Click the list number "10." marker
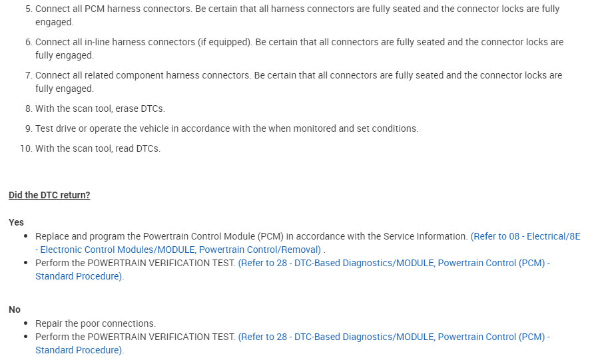This screenshot has height=364, width=594. (x=26, y=148)
